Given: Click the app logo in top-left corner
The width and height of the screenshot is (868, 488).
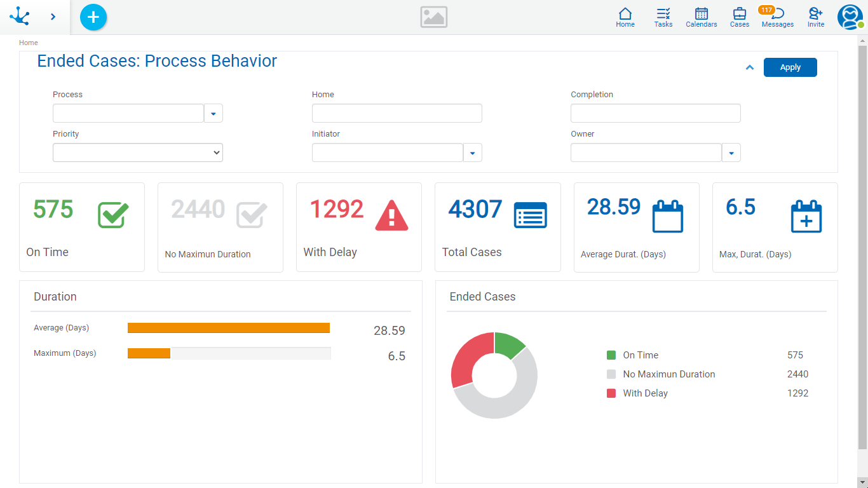Looking at the screenshot, I should [20, 17].
